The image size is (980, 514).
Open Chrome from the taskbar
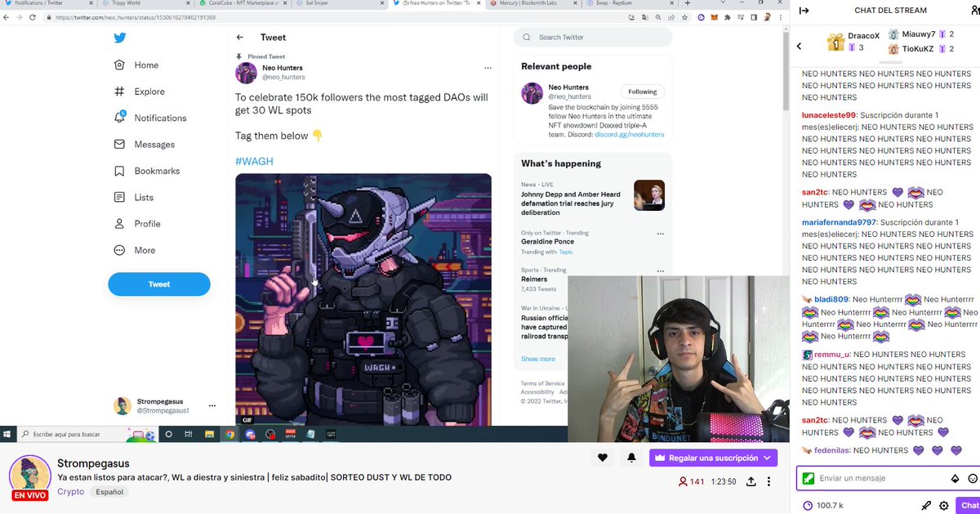click(x=229, y=434)
